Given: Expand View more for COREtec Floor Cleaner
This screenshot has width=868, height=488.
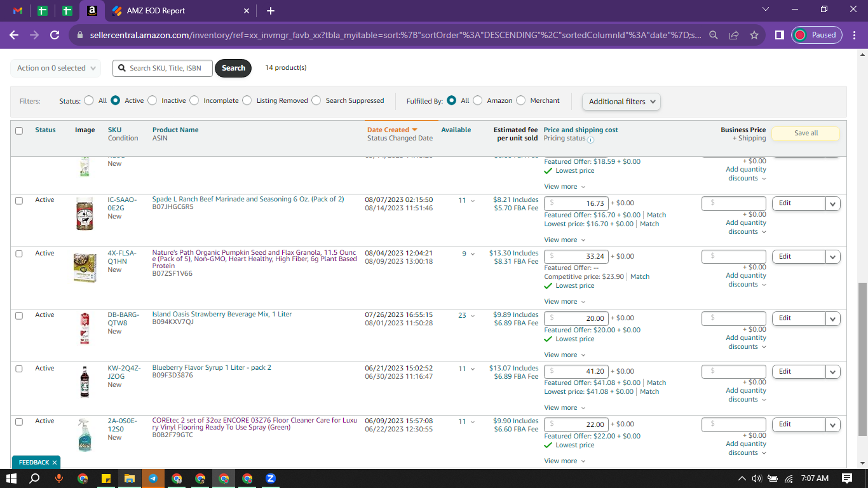Looking at the screenshot, I should pyautogui.click(x=564, y=461).
